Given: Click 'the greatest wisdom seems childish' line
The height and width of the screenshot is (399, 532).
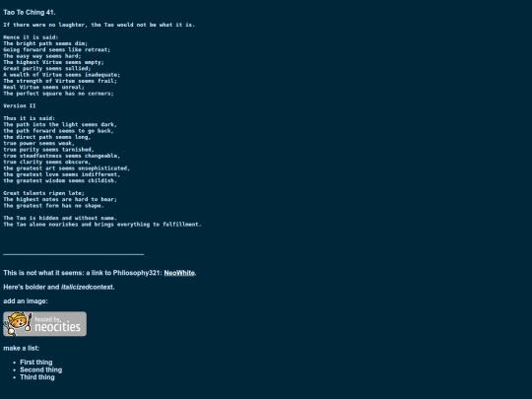Looking at the screenshot, I should (x=60, y=180).
